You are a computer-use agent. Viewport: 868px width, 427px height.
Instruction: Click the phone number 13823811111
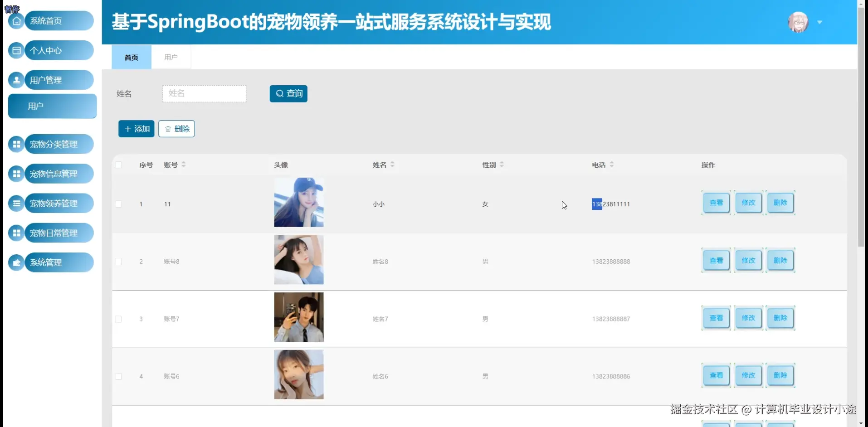click(611, 204)
